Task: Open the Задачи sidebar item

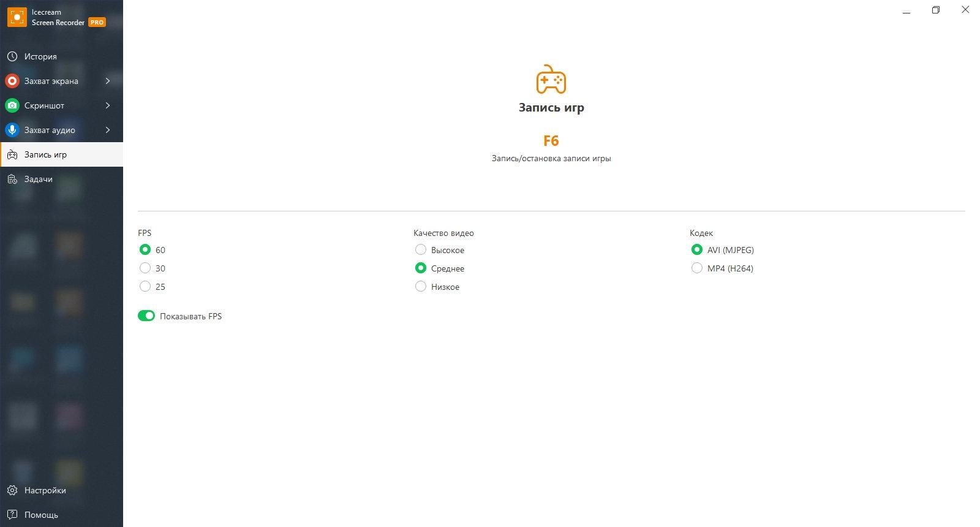Action: (x=61, y=179)
